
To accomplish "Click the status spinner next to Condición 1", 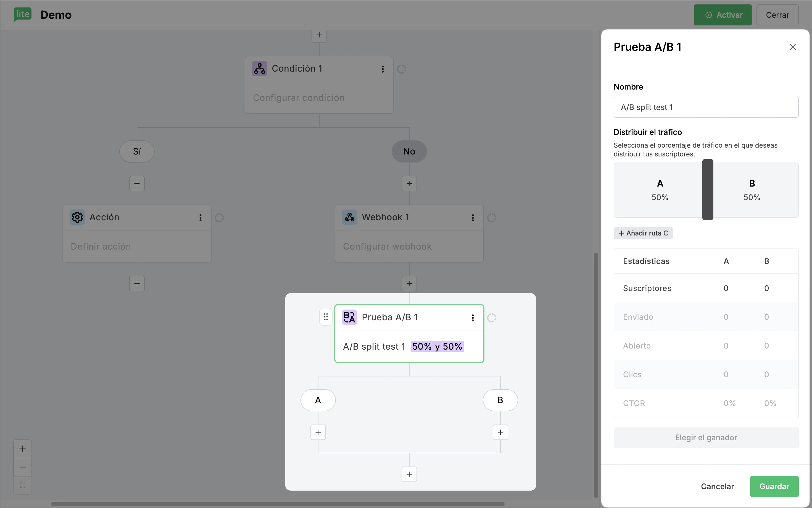I will click(x=402, y=69).
